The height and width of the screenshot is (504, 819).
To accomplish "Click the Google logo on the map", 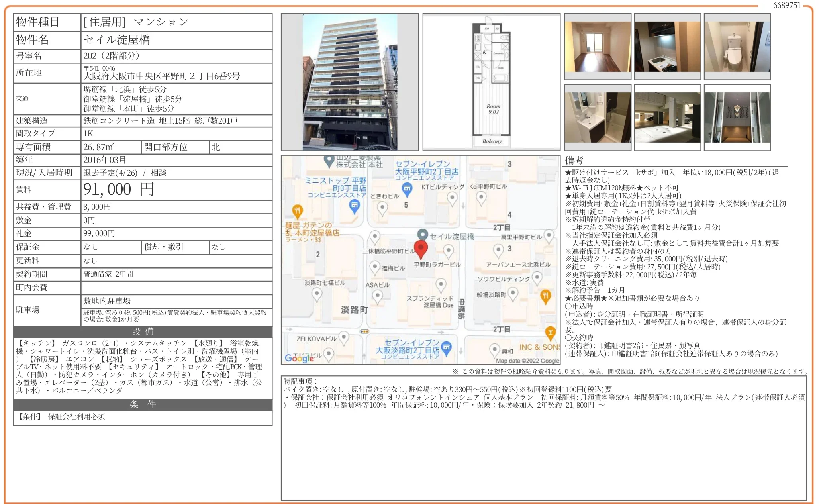I will click(299, 358).
